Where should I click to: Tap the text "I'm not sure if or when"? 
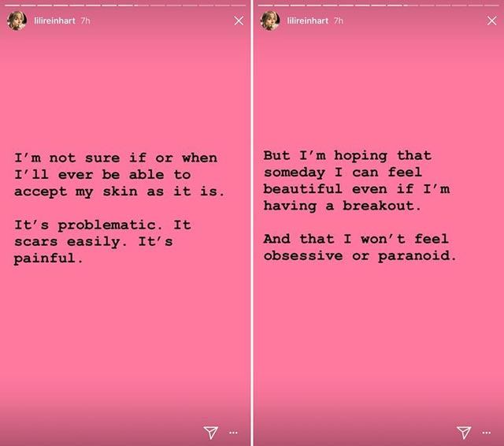(115, 158)
